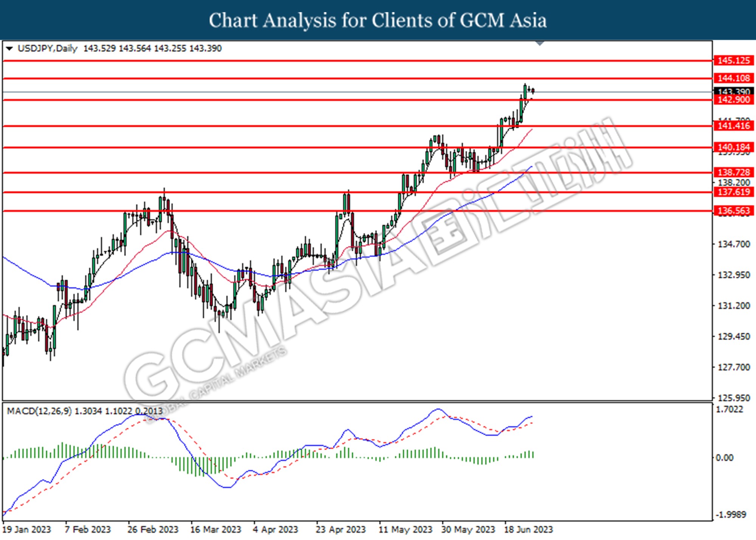Click the MACD scale value 1.7022
This screenshot has width=756, height=540.
coord(730,410)
